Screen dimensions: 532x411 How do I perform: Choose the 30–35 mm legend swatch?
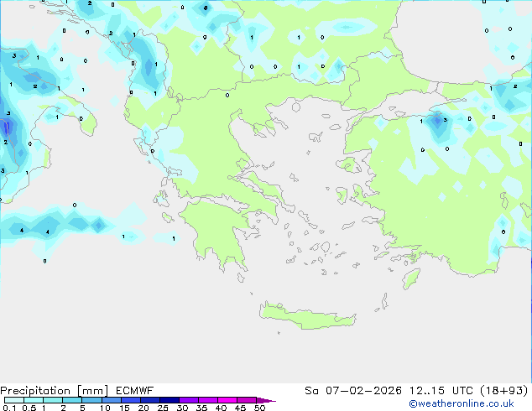tap(189, 400)
